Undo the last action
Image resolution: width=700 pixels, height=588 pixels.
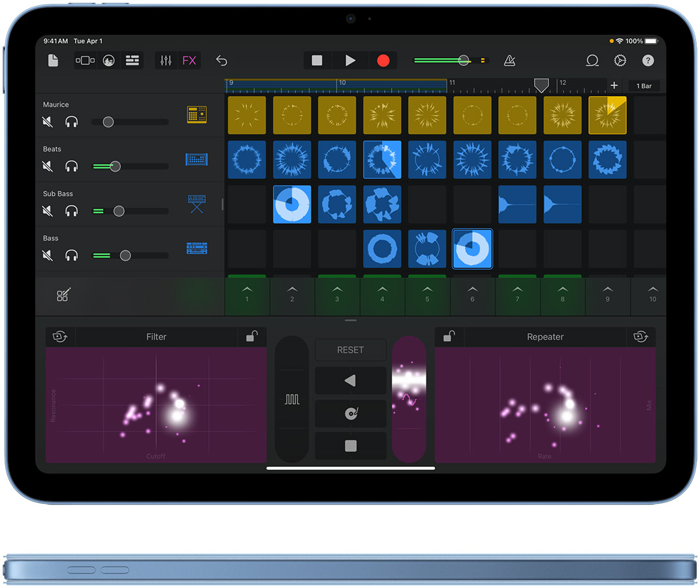click(x=221, y=61)
